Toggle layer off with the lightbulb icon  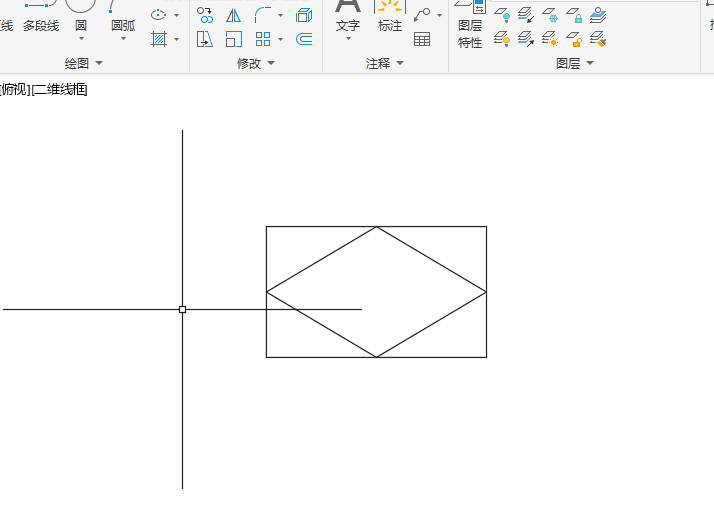click(502, 15)
